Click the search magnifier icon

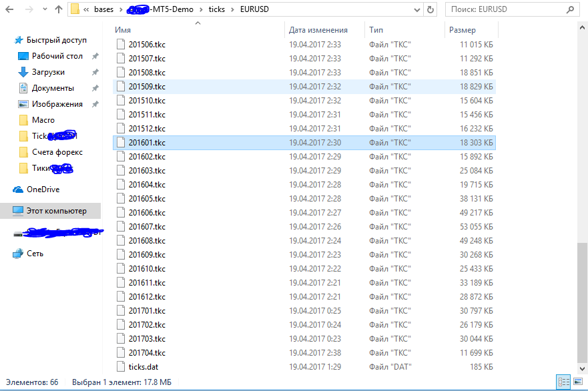click(x=570, y=9)
